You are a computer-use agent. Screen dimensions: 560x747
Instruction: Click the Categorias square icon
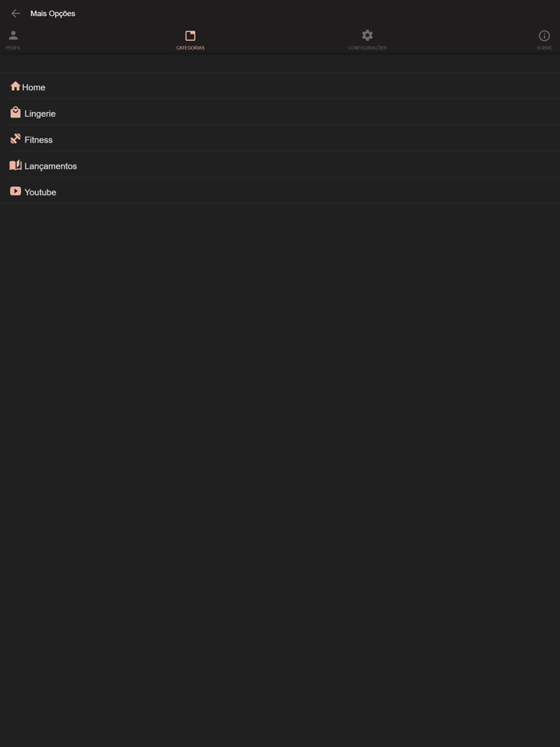[190, 36]
